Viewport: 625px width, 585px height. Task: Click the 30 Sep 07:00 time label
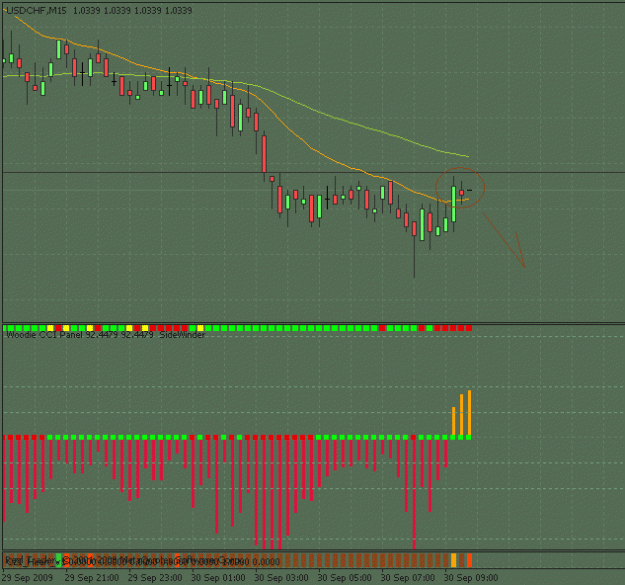(408, 578)
